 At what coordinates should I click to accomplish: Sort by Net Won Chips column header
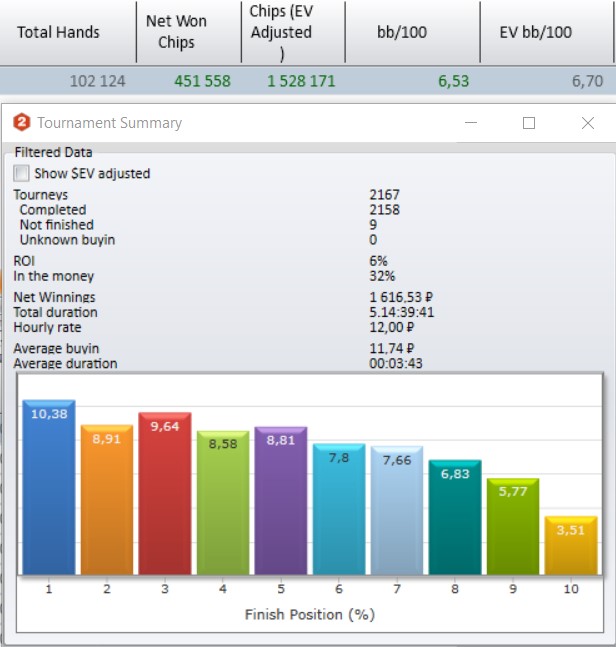tap(189, 32)
